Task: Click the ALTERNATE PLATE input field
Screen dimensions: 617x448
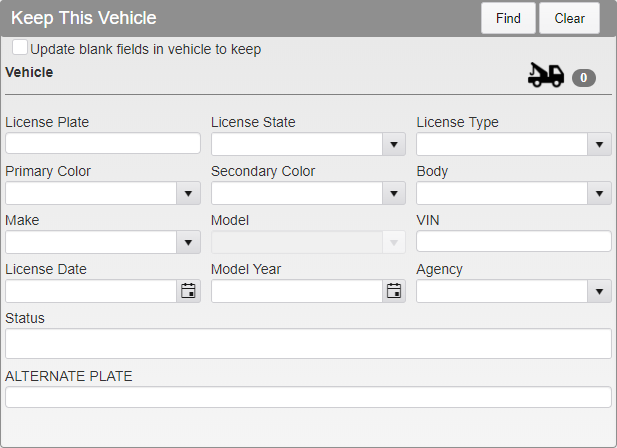Action: click(308, 397)
